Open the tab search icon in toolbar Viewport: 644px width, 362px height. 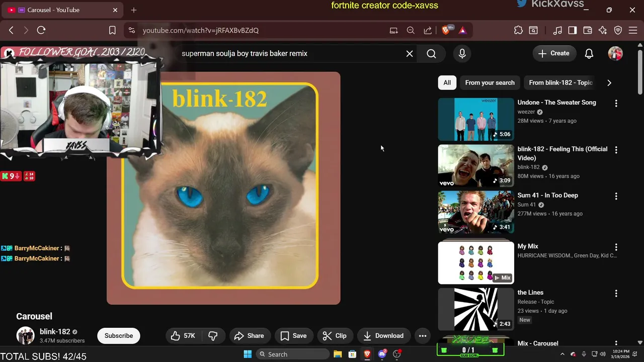pos(533,30)
